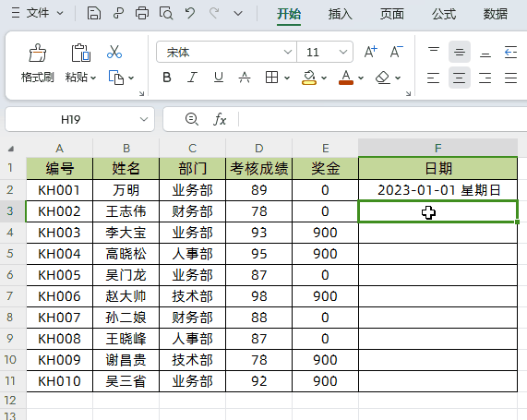
Task: Toggle Italic formatting
Action: (192, 78)
